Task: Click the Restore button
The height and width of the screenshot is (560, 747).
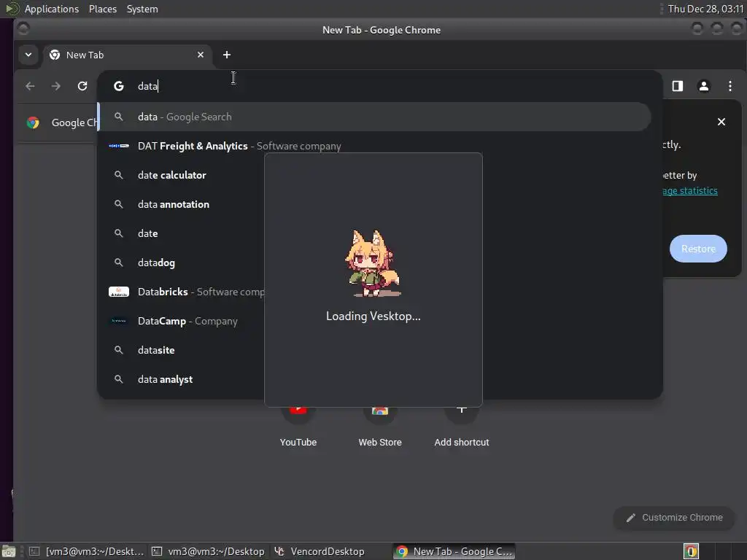Action: (698, 249)
